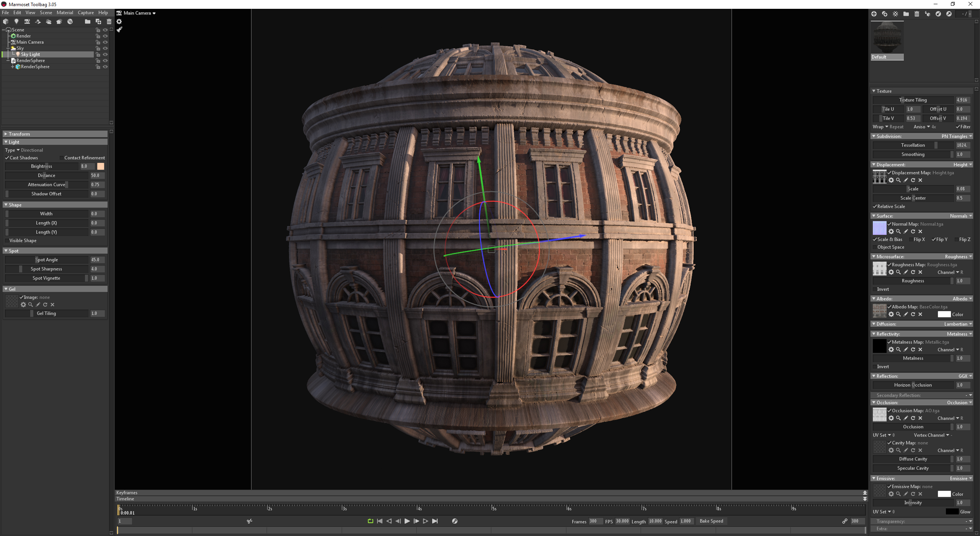Click the light color swatch beside Brightness
The width and height of the screenshot is (980, 536).
pos(101,166)
